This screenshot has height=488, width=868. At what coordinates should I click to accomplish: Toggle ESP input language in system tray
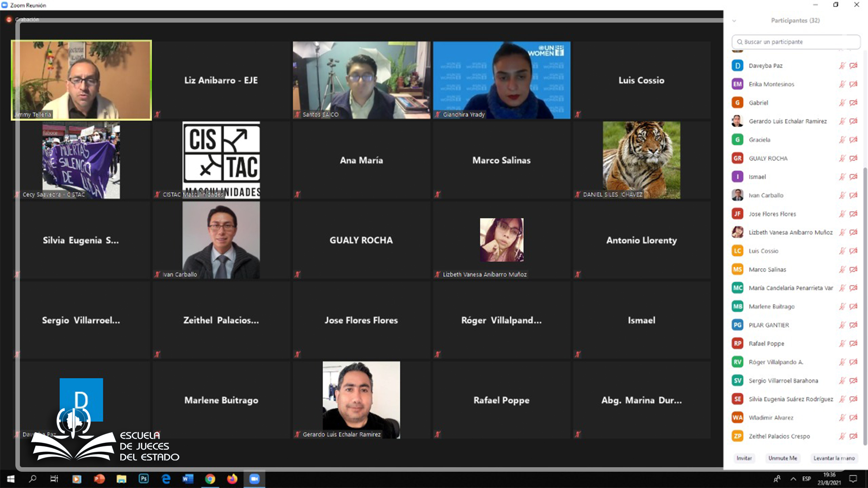[807, 479]
